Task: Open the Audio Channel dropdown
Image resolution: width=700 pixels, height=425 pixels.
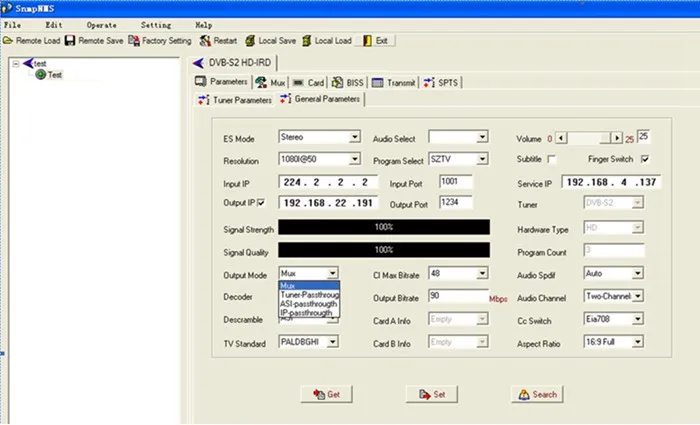Action: point(638,296)
